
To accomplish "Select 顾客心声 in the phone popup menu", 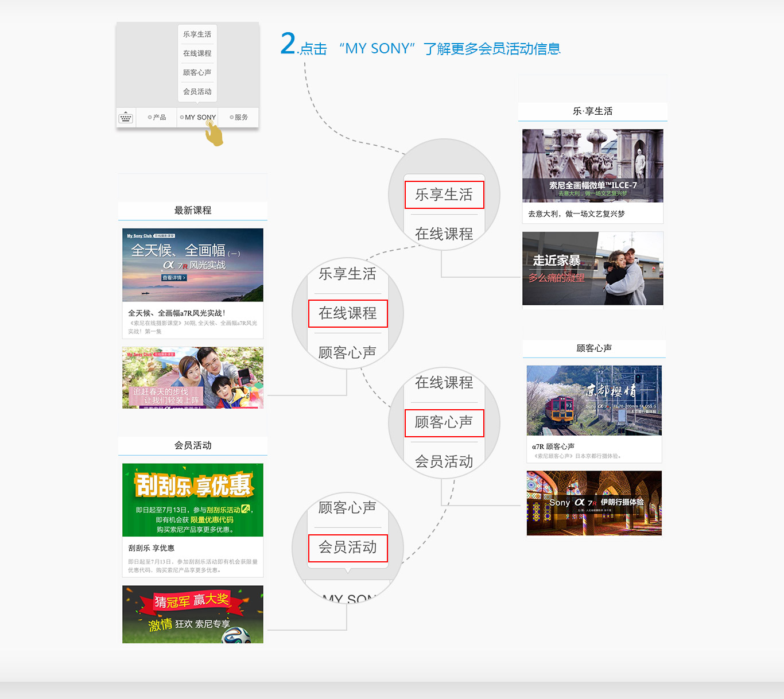I will pyautogui.click(x=197, y=72).
